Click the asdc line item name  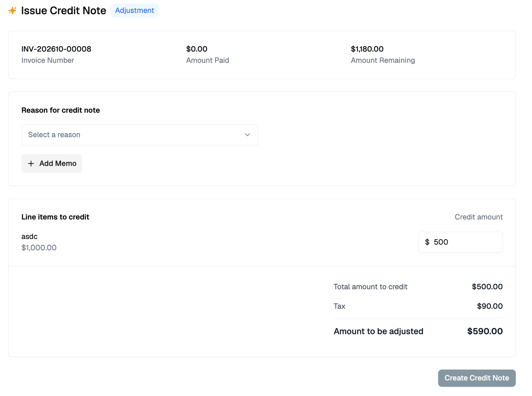click(29, 236)
